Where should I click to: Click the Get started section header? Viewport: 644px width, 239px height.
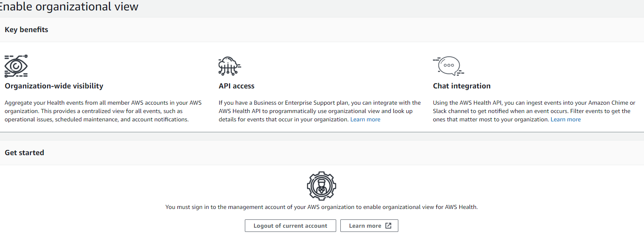[x=24, y=153]
